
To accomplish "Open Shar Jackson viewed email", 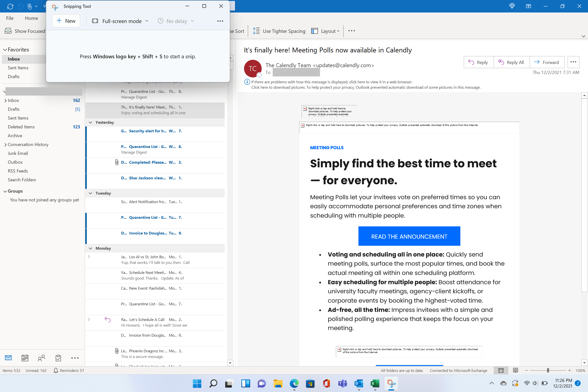I will tap(155, 181).
